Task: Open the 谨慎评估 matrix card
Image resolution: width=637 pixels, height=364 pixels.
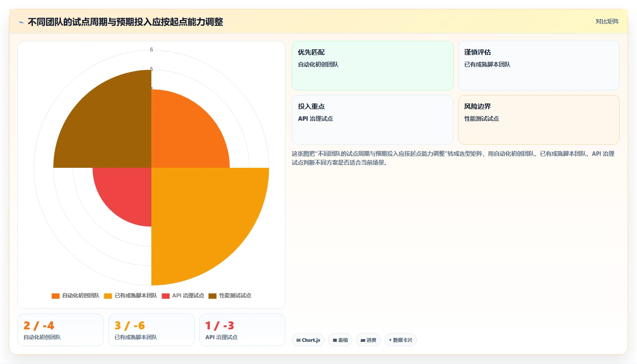Action: pyautogui.click(x=538, y=66)
